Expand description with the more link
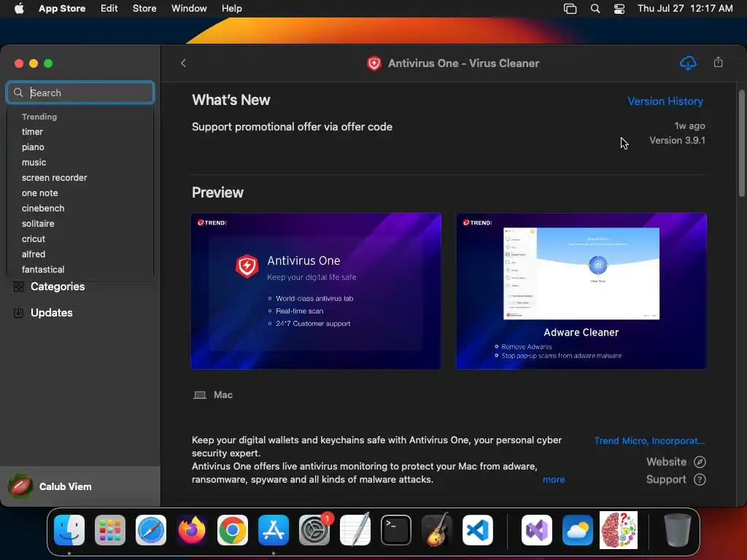 (x=554, y=480)
